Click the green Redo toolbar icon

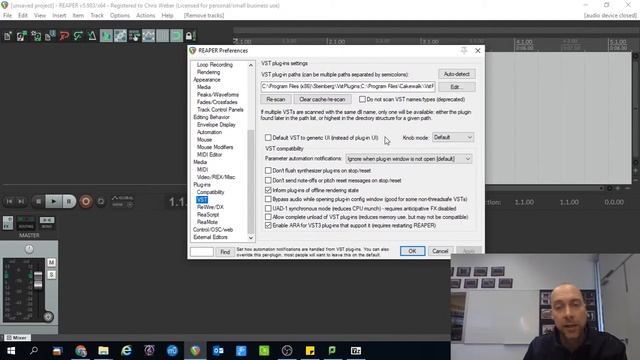78,36
